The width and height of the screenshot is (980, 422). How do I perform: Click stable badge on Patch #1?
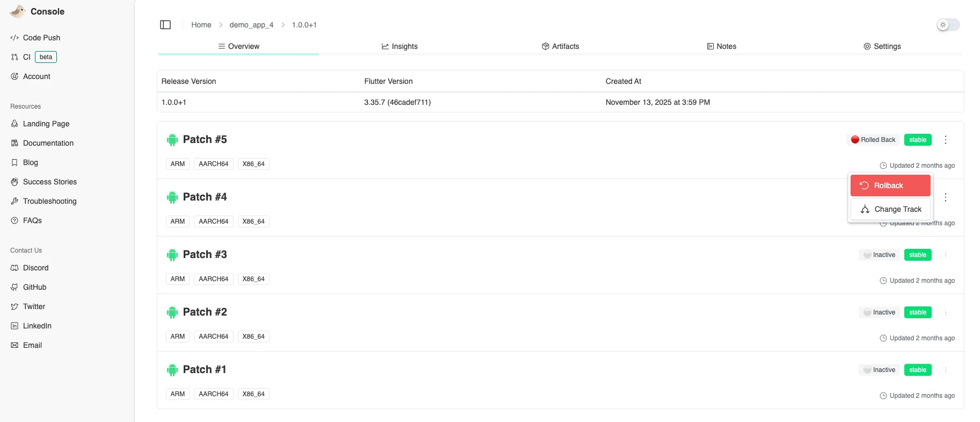(918, 370)
